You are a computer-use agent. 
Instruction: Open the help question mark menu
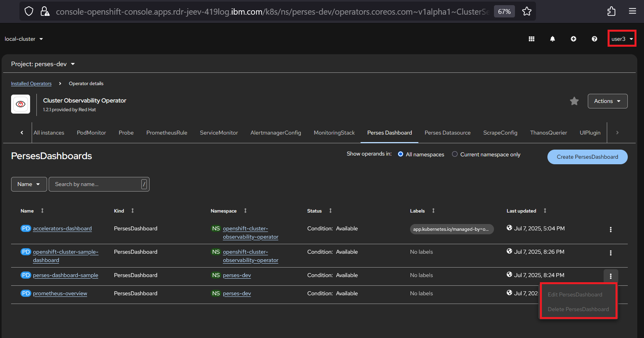click(594, 39)
